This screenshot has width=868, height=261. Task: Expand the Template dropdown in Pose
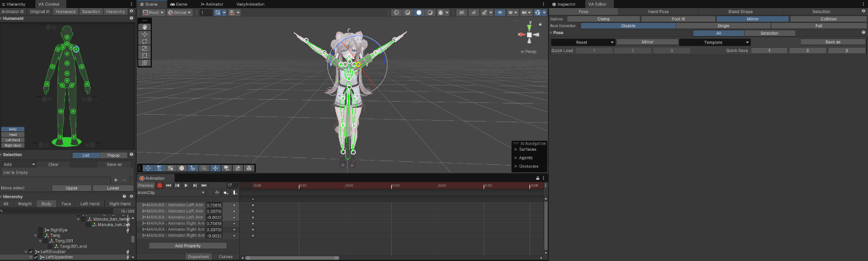point(715,42)
